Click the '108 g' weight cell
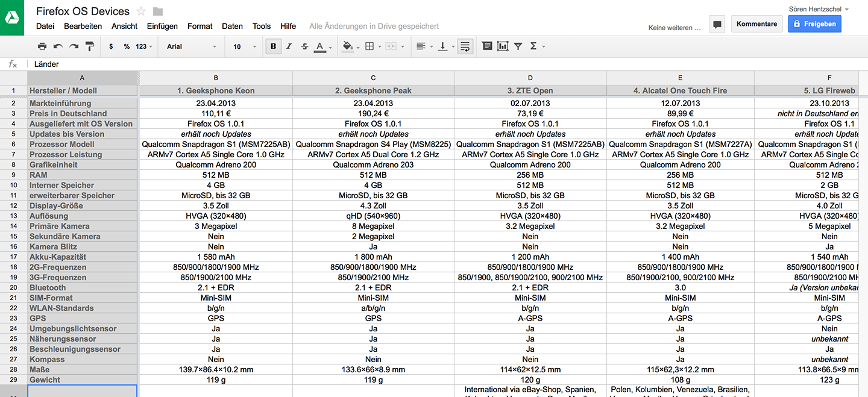Screen dimensions: 868x397 tap(681, 380)
